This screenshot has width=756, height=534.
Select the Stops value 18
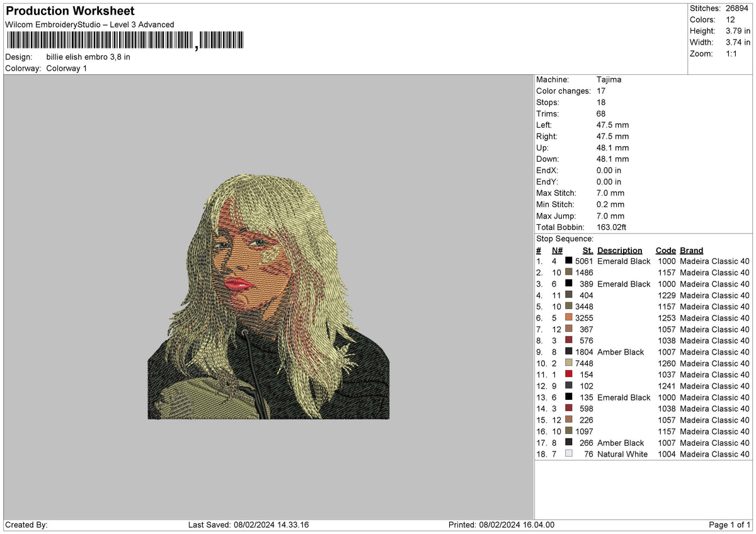pos(601,102)
